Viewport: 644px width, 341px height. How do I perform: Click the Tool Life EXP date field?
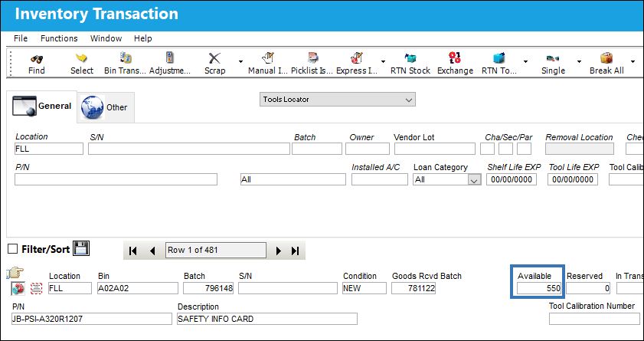pos(573,179)
